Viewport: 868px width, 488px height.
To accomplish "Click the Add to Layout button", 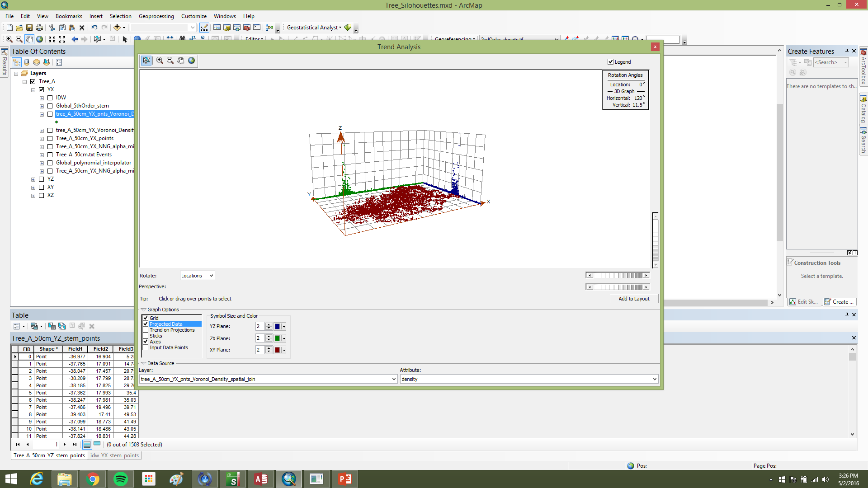I will pos(633,299).
